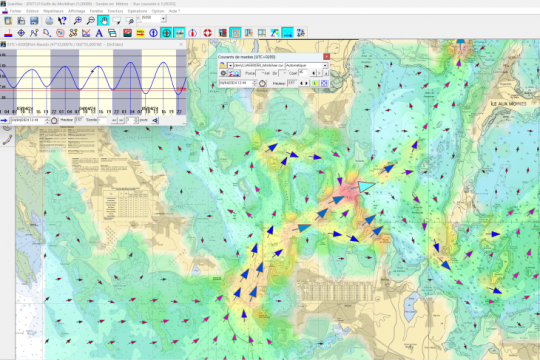540x360 pixels.
Task: Click the blue arrow button in tide window
Action: (4, 120)
